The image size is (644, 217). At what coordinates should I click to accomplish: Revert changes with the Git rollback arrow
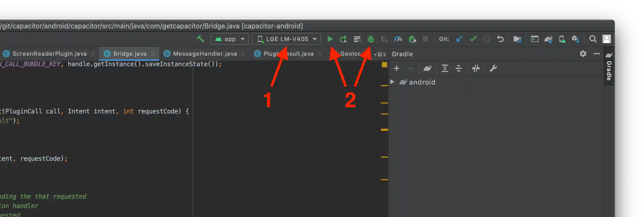(500, 39)
